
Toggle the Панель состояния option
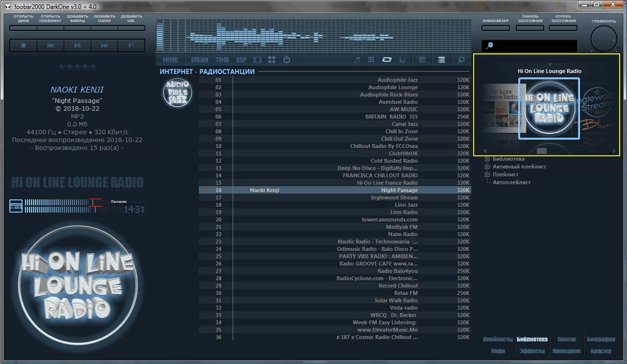530,28
